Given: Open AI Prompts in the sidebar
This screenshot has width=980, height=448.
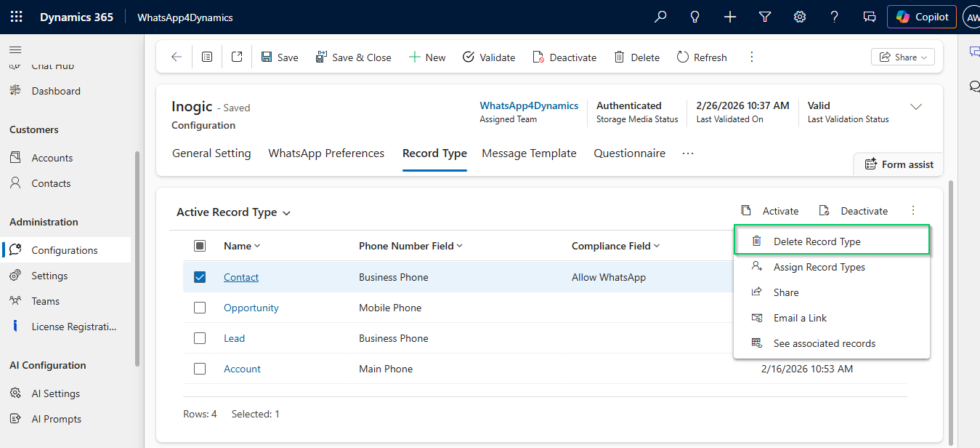Looking at the screenshot, I should pos(56,419).
